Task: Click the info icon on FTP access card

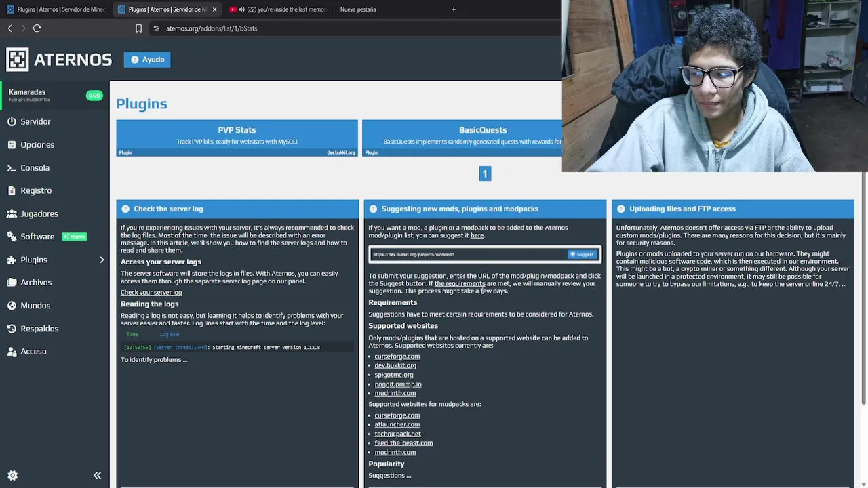Action: 620,209
